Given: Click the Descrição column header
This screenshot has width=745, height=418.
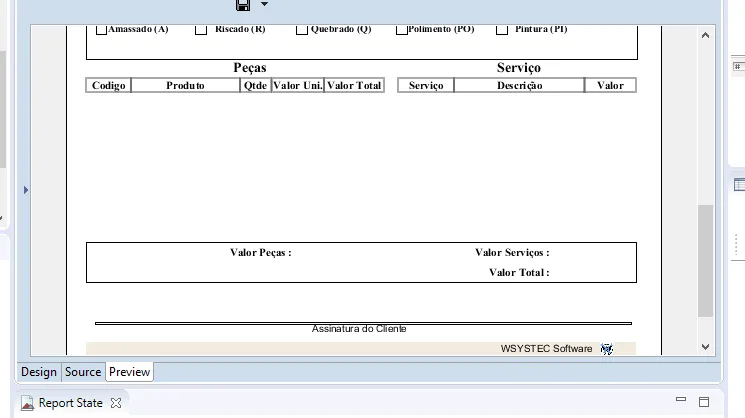Looking at the screenshot, I should tap(519, 86).
